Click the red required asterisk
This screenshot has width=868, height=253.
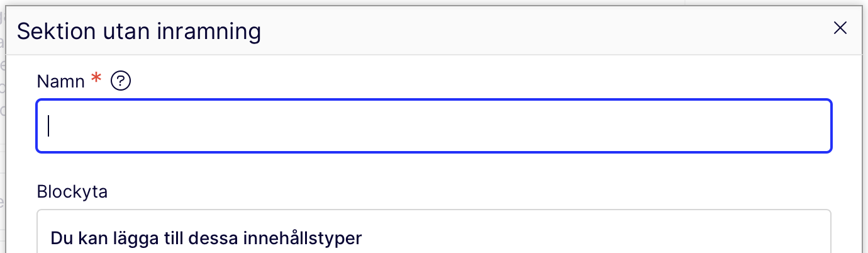pyautogui.click(x=96, y=79)
